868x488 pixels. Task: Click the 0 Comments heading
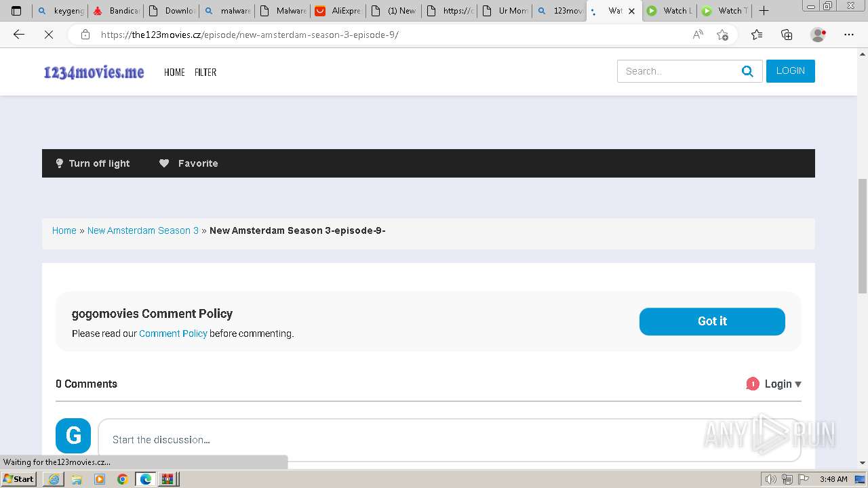86,384
